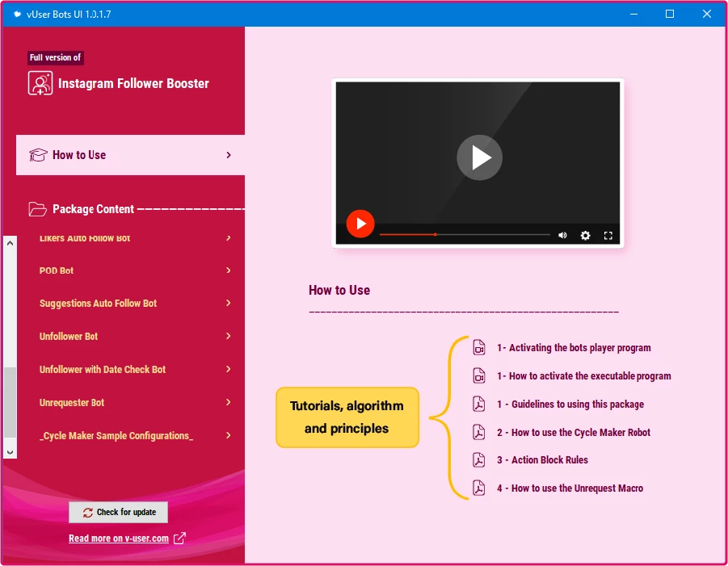The width and height of the screenshot is (728, 566).
Task: Click the Package Content section header
Action: (x=93, y=209)
